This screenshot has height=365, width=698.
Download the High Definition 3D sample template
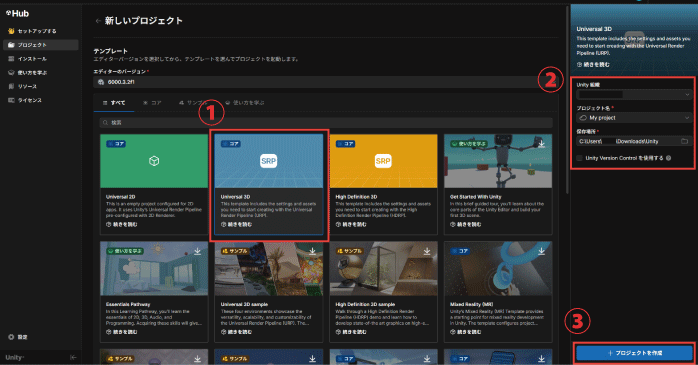click(427, 251)
